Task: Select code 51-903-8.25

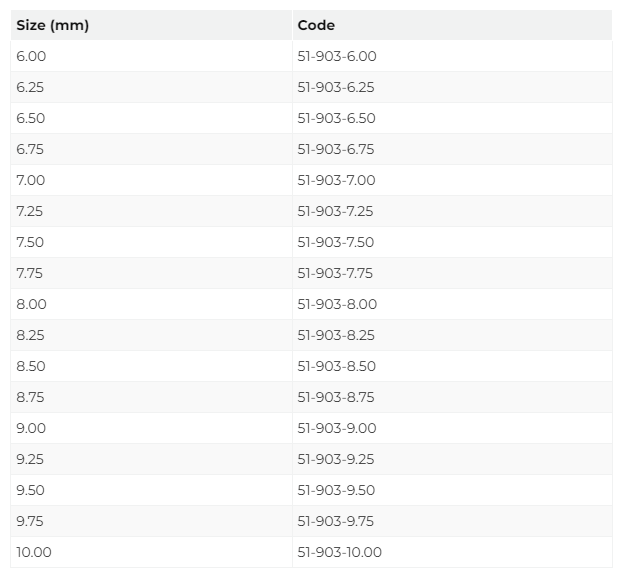Action: [336, 335]
